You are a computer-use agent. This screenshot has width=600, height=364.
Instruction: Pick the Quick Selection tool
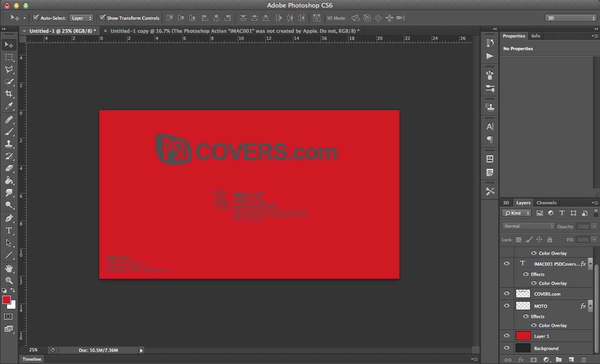[x=9, y=82]
